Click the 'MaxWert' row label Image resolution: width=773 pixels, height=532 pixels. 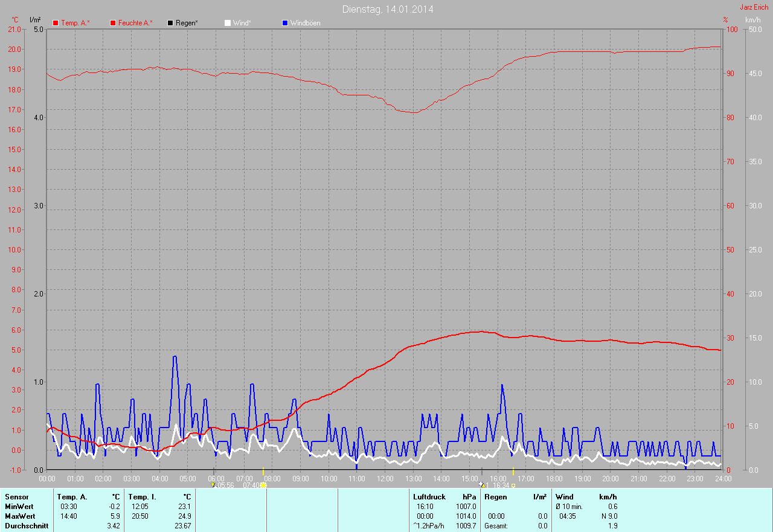pyautogui.click(x=20, y=516)
